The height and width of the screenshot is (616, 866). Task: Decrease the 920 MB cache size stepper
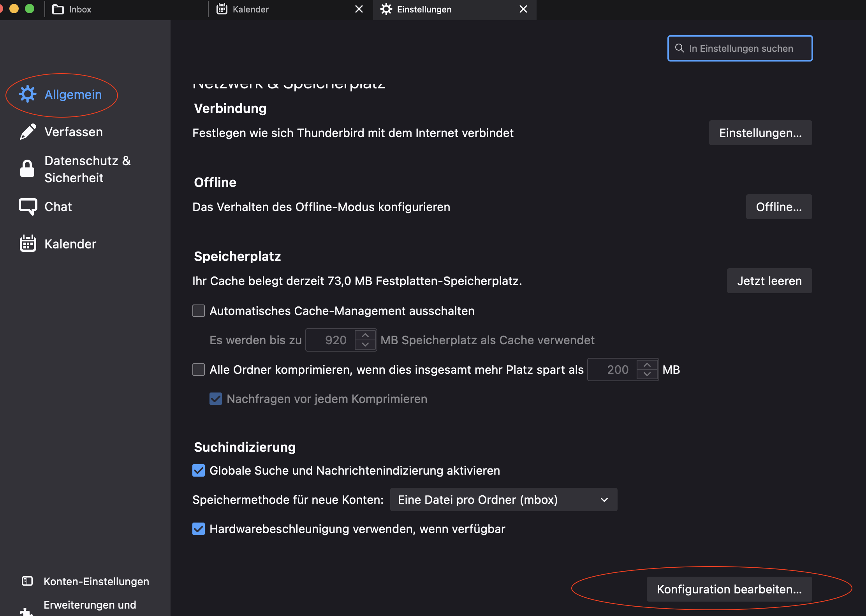click(x=365, y=345)
